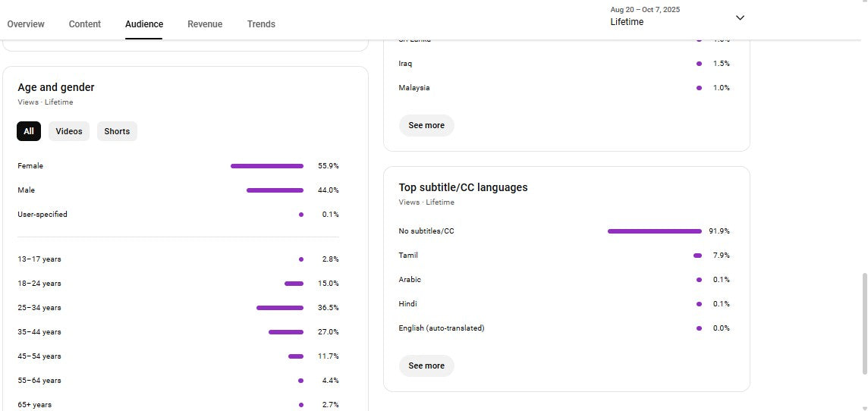Image resolution: width=868 pixels, height=411 pixels.
Task: Click the 25–34 years bar
Action: point(280,308)
